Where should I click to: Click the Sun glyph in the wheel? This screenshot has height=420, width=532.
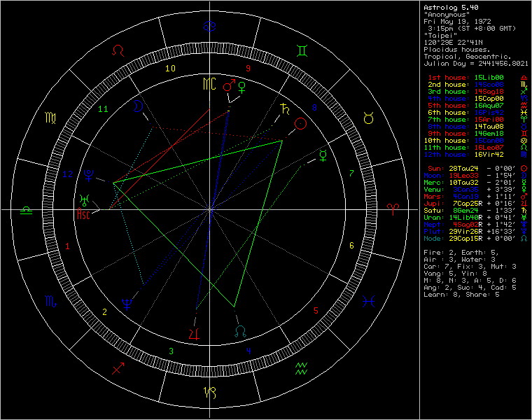tap(300, 123)
